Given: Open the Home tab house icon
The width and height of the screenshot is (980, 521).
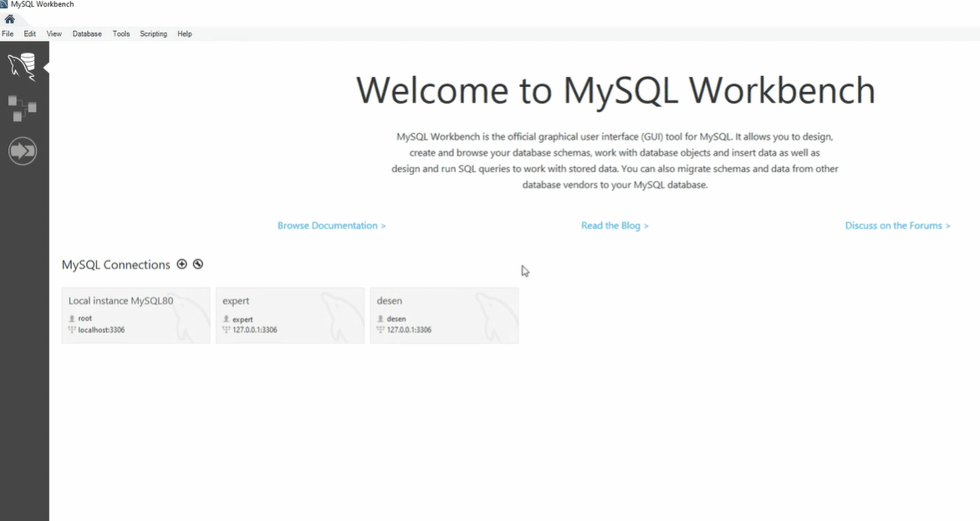Looking at the screenshot, I should 9,18.
